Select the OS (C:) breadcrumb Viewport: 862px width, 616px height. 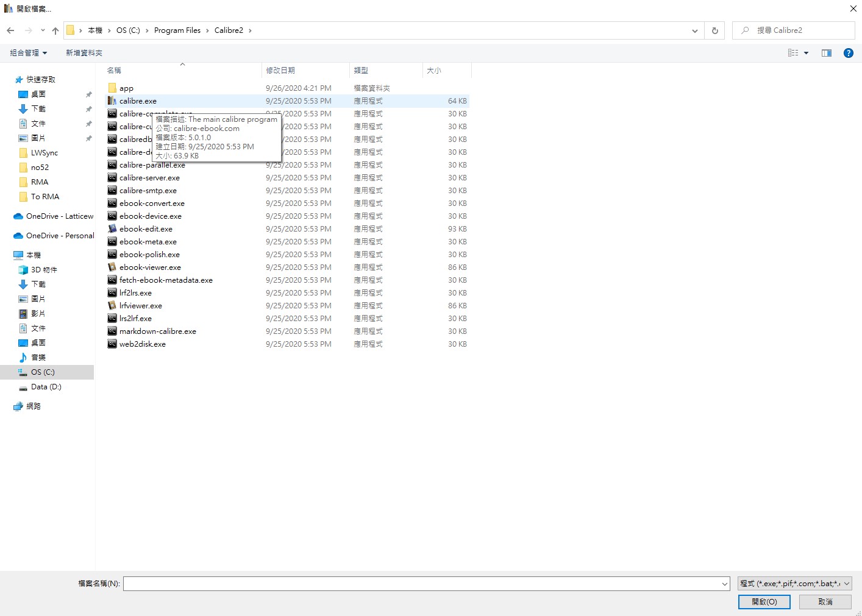(x=128, y=30)
